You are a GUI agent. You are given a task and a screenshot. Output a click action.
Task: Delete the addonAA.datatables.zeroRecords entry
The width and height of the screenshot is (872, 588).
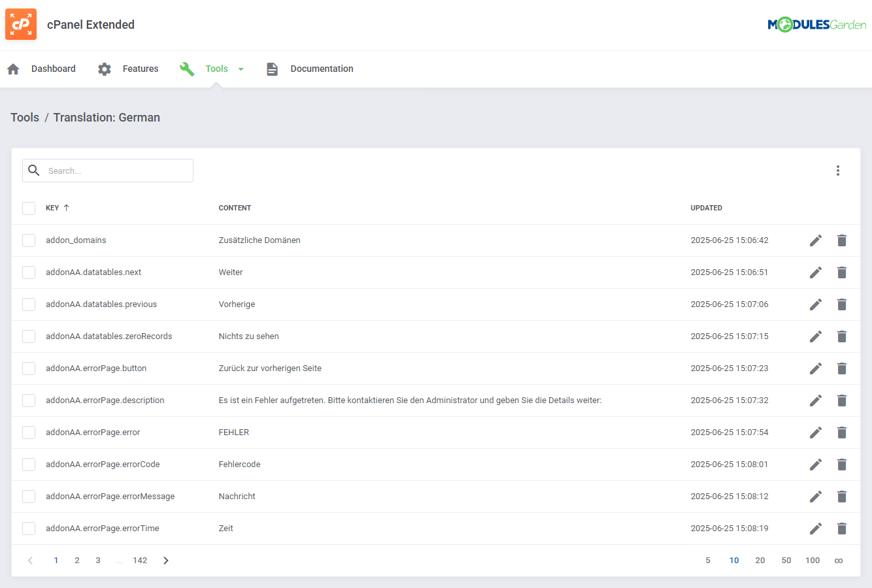(842, 336)
